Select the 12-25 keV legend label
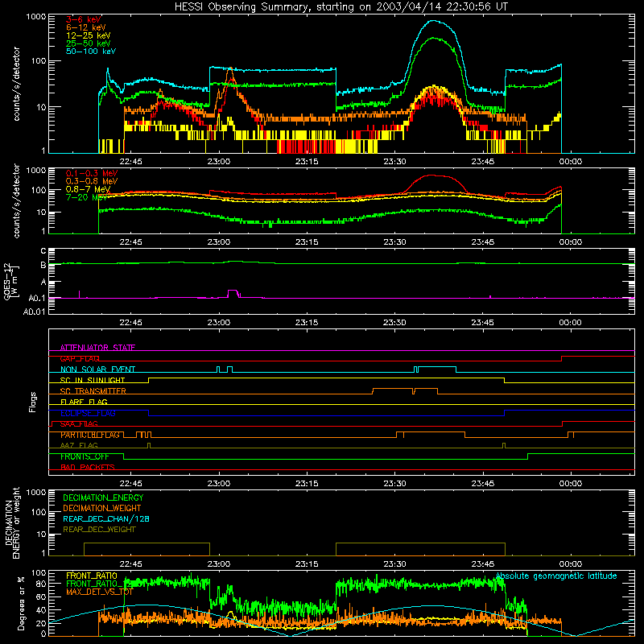The height and width of the screenshot is (644, 644). pos(89,35)
